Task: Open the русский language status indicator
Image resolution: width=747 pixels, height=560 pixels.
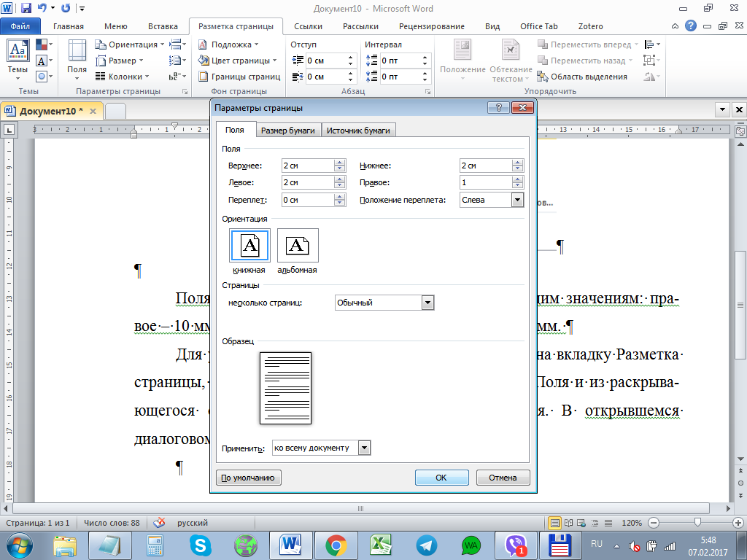Action: (x=193, y=523)
